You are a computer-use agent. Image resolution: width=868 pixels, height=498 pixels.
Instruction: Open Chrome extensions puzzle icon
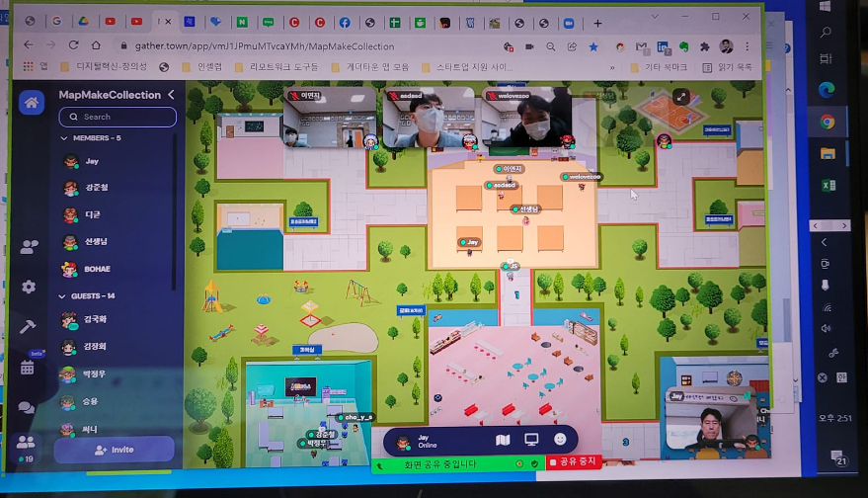point(705,47)
